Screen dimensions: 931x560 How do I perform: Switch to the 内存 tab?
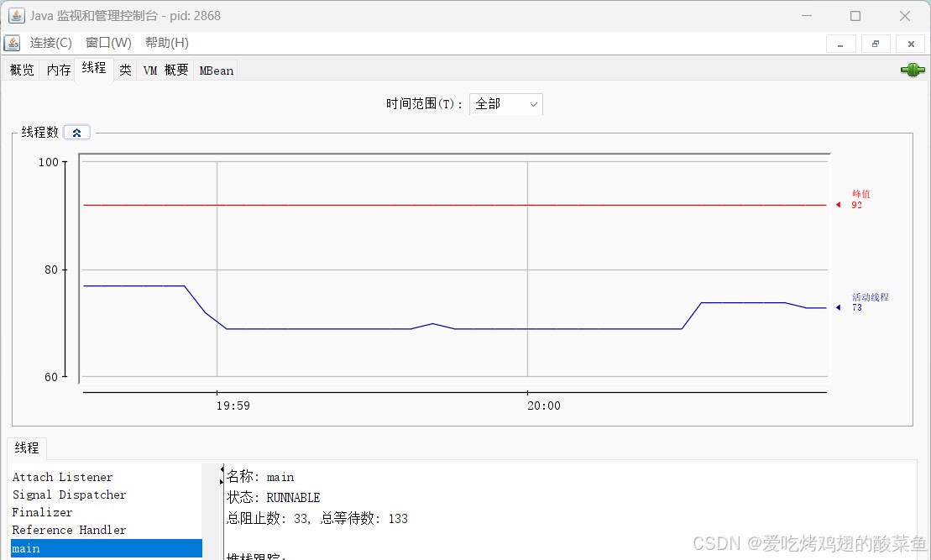(58, 70)
